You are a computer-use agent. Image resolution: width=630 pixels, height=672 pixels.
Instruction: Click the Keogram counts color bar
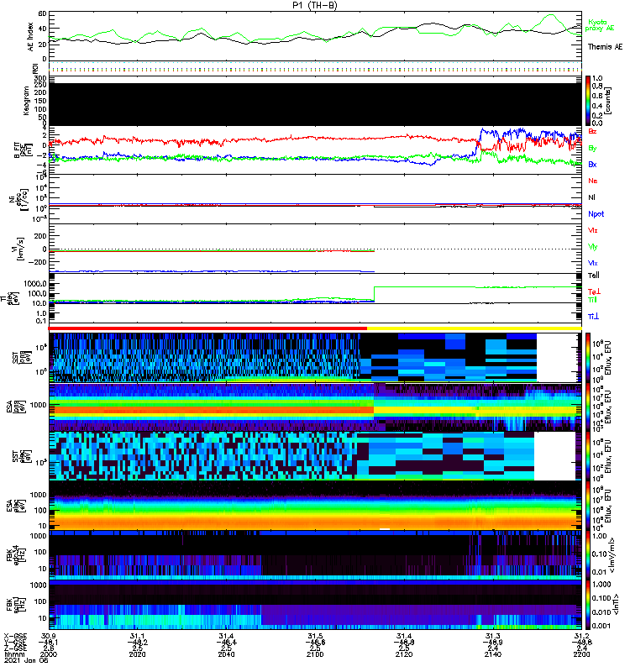588,101
